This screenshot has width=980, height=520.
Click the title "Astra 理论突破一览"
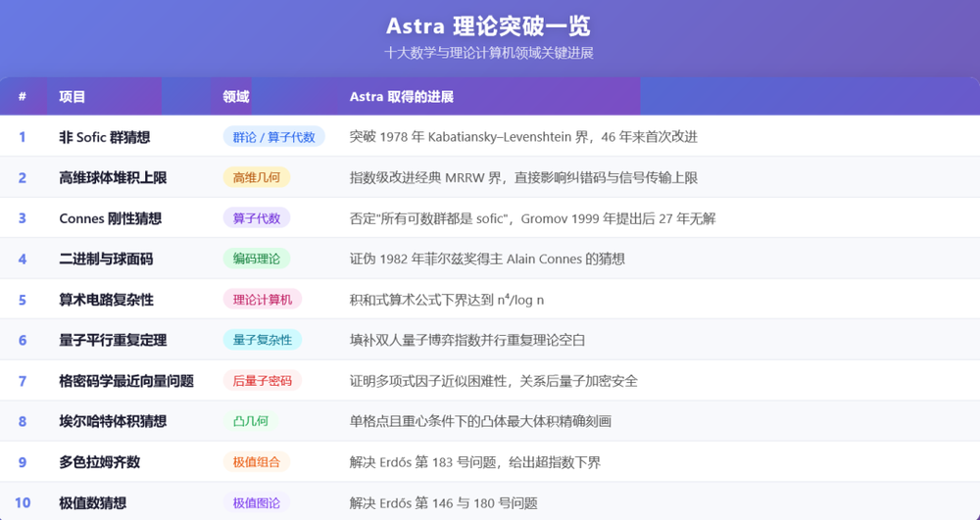coord(488,26)
